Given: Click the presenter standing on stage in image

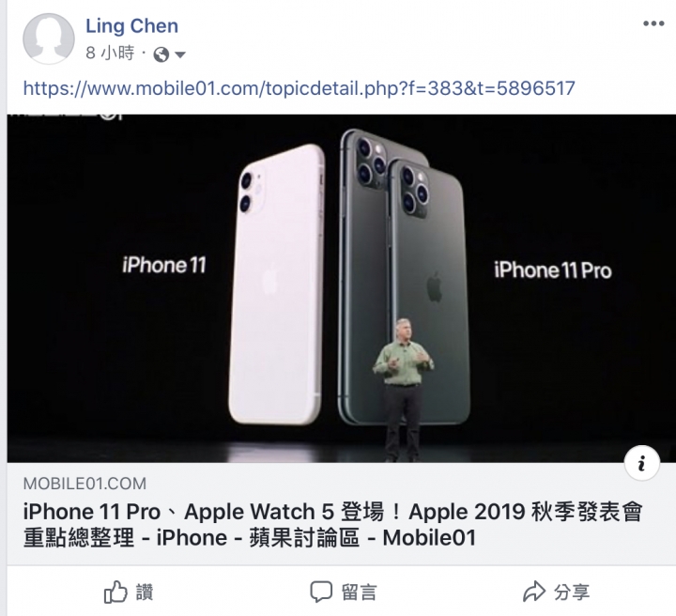Looking at the screenshot, I should coord(402,390).
